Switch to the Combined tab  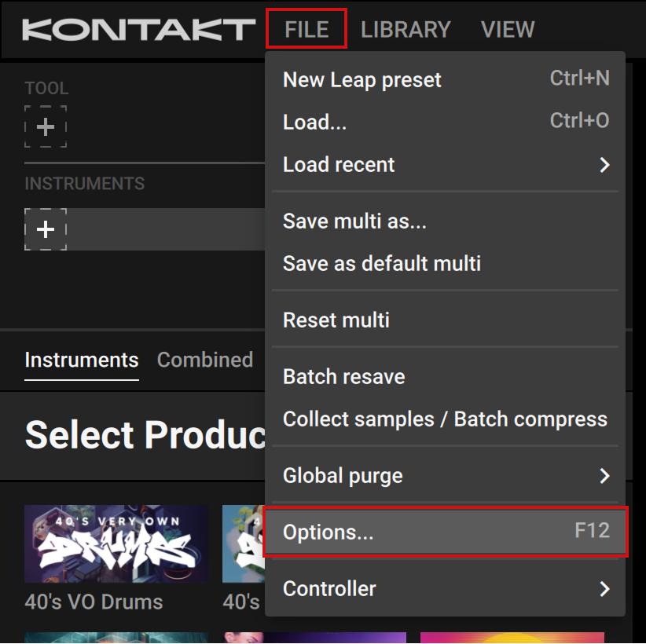point(205,360)
